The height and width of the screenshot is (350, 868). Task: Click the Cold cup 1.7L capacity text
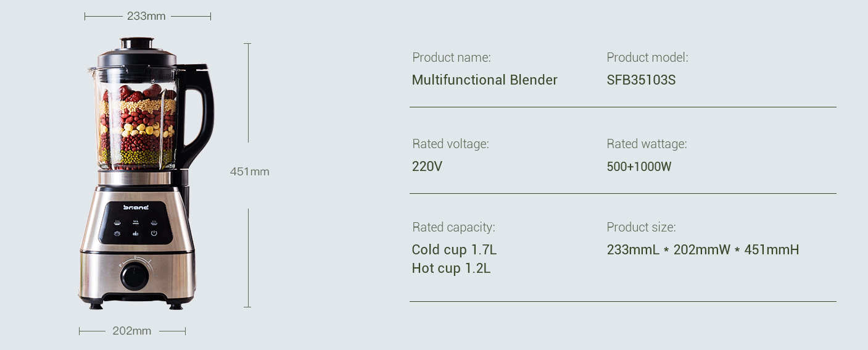click(454, 250)
